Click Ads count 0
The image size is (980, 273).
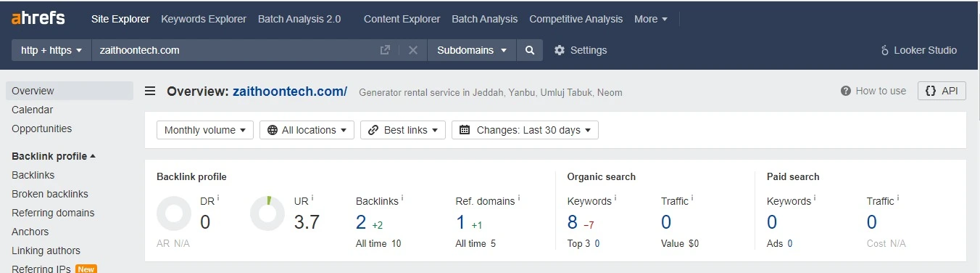tap(789, 244)
